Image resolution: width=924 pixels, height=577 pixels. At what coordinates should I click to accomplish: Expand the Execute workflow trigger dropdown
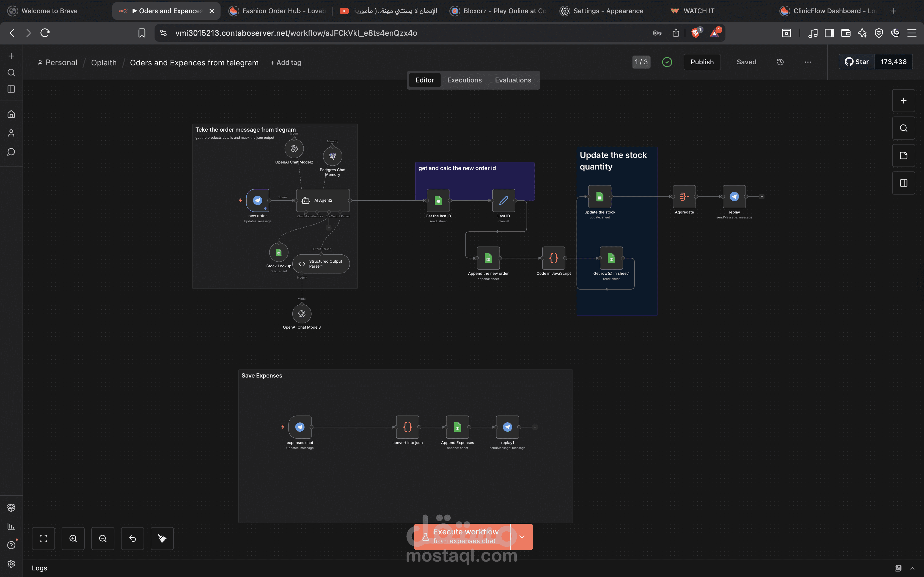point(522,537)
